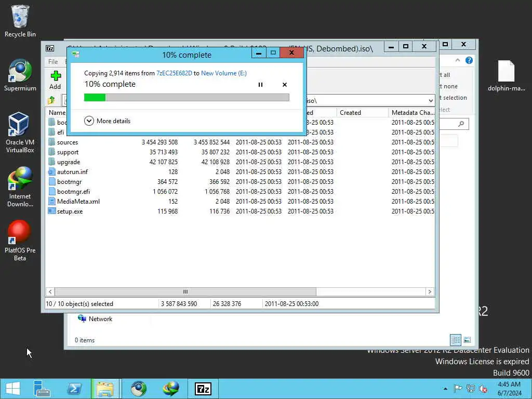
Task: Click Invert selection in Explorer ribbon
Action: click(453, 98)
